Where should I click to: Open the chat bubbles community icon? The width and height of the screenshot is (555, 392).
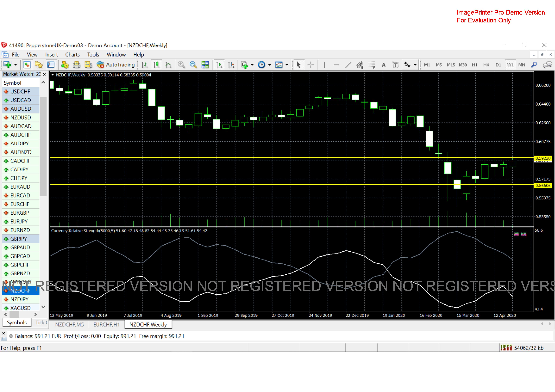[548, 65]
